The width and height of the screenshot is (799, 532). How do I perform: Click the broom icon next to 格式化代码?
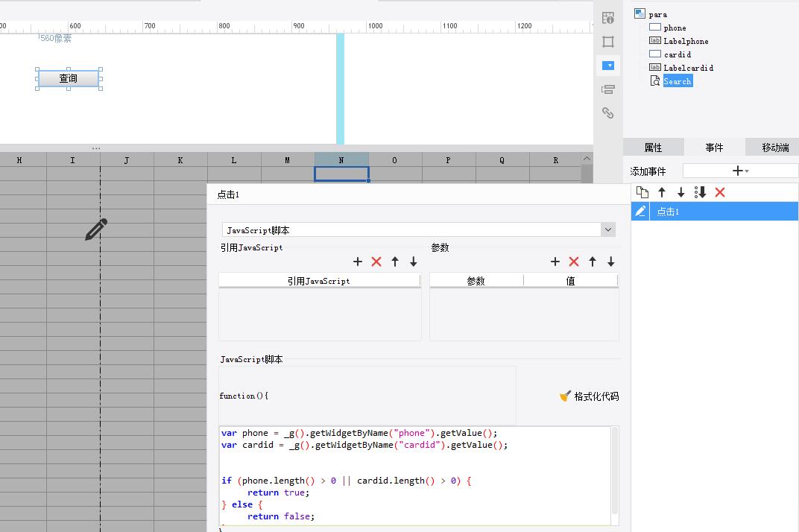point(565,396)
